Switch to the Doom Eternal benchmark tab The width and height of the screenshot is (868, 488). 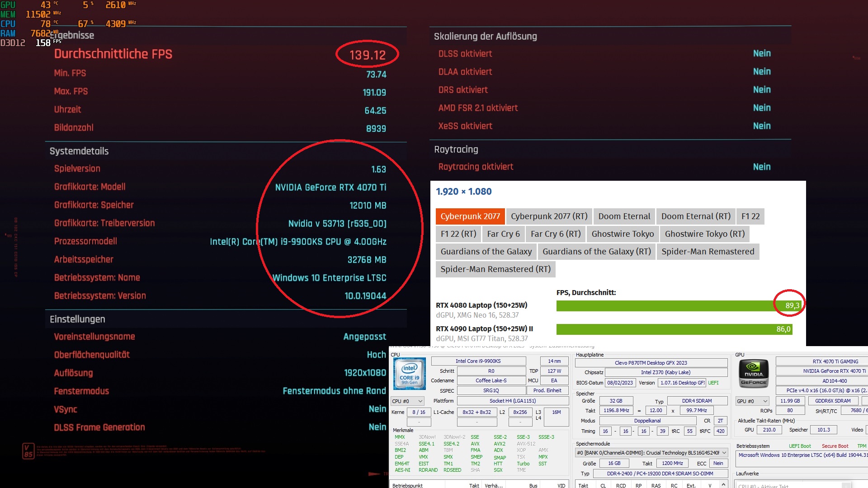click(x=624, y=216)
